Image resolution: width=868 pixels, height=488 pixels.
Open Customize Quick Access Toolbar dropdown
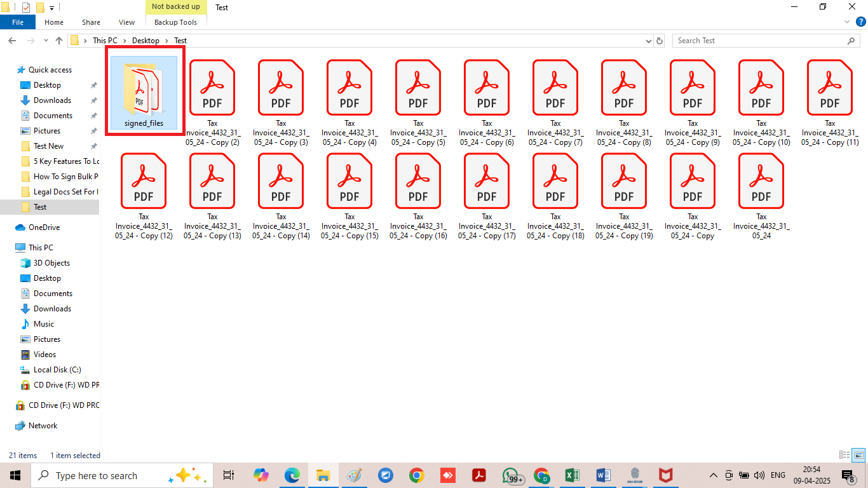51,8
